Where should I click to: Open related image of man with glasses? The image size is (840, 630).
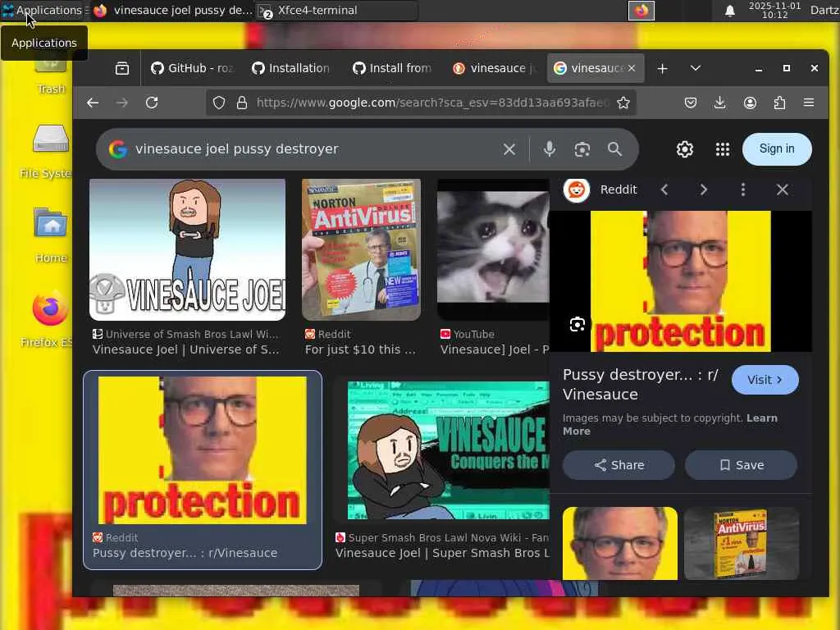[x=620, y=543]
